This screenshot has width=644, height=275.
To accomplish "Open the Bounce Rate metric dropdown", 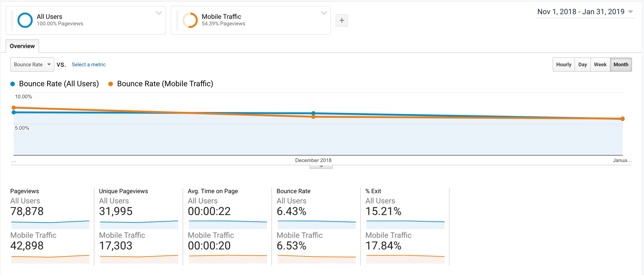I will pyautogui.click(x=32, y=64).
